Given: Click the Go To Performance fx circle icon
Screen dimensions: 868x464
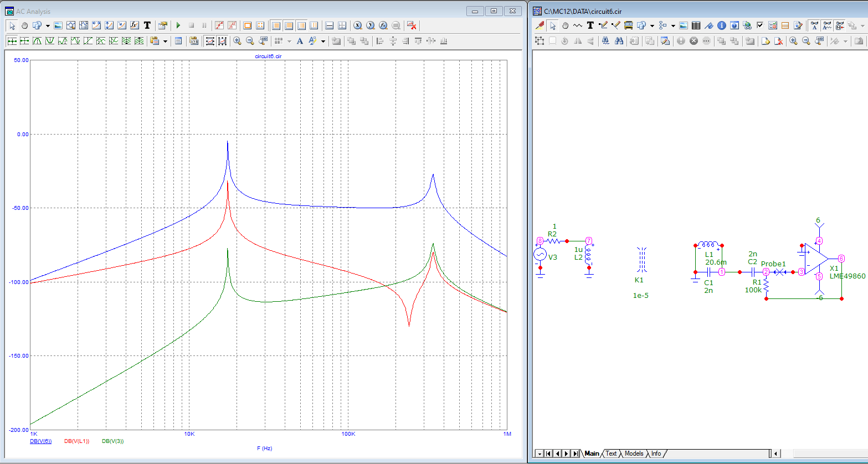Looking at the screenshot, I should [x=383, y=25].
